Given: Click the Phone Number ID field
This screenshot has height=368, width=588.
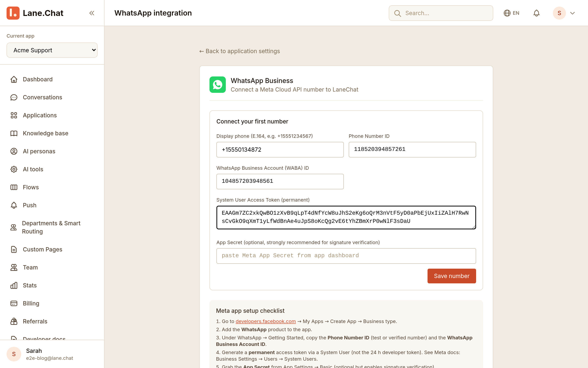Looking at the screenshot, I should (x=412, y=150).
